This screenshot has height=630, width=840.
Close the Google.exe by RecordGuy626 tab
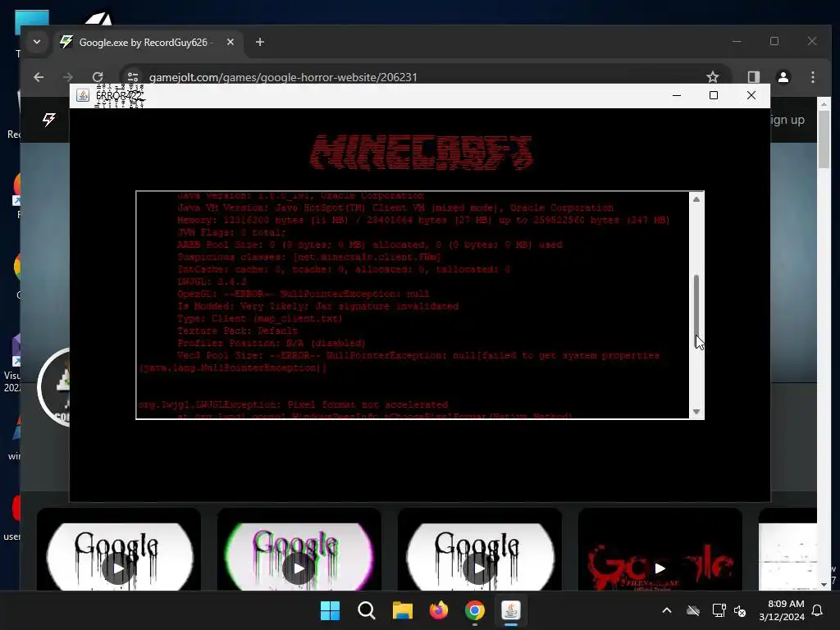click(231, 42)
